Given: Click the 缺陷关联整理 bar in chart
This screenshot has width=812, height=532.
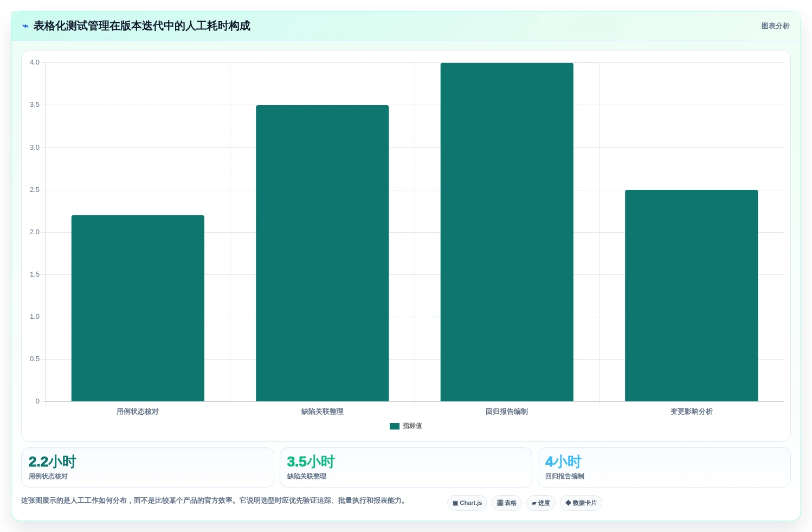Looking at the screenshot, I should pyautogui.click(x=323, y=253).
